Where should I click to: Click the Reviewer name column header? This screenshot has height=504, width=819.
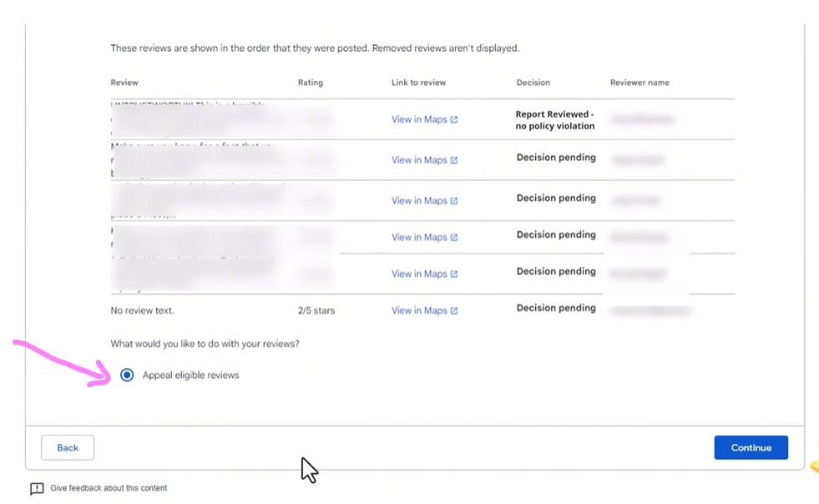tap(640, 83)
